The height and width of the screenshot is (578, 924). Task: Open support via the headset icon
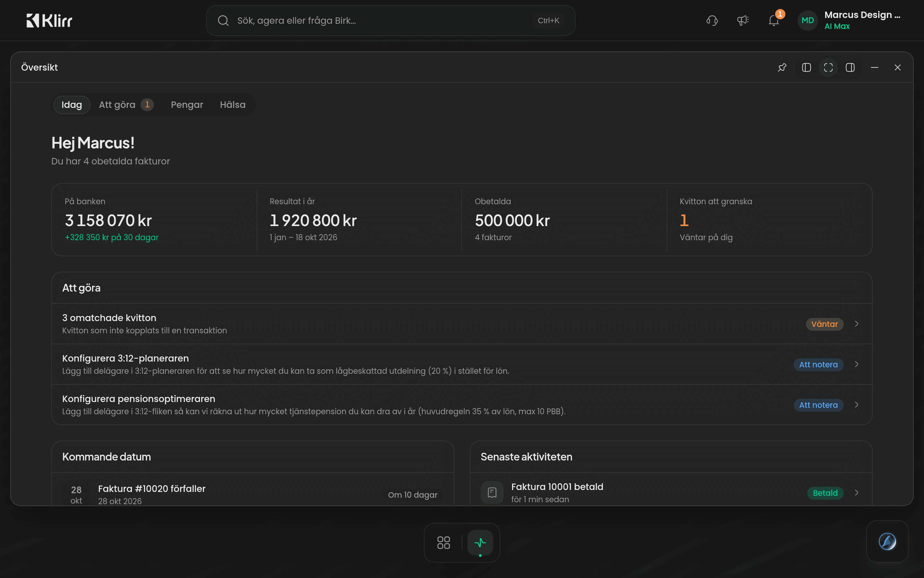click(712, 21)
